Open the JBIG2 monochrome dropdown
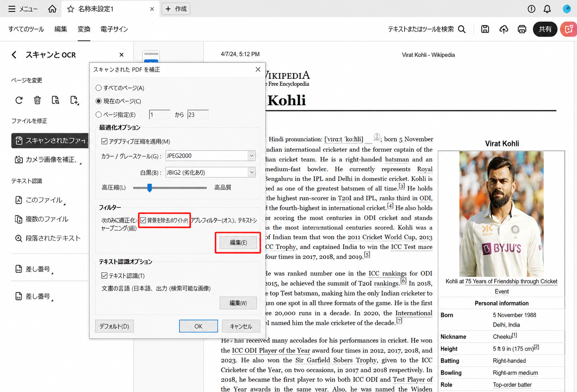 pyautogui.click(x=211, y=172)
